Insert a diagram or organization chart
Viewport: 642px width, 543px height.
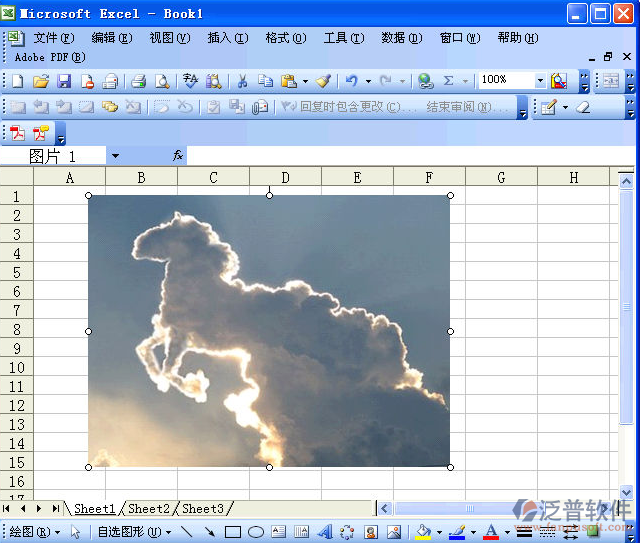[347, 532]
